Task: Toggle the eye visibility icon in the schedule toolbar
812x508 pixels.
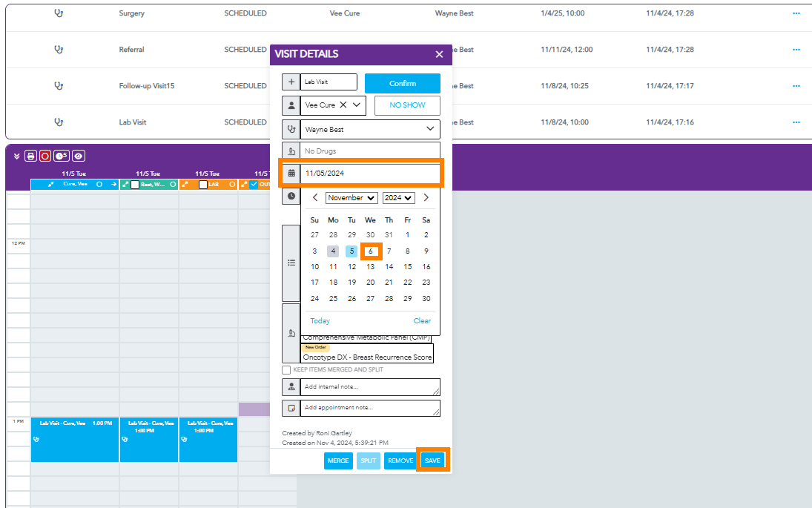Action: point(78,156)
